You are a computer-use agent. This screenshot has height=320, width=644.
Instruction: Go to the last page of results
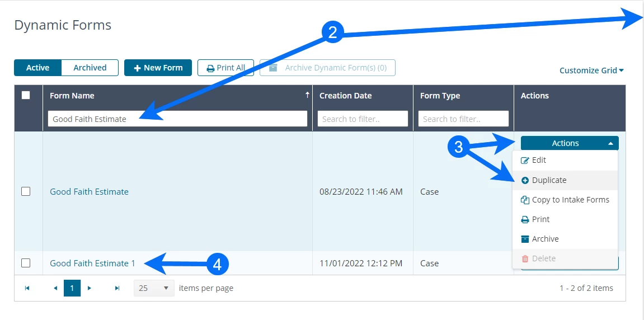click(x=117, y=288)
